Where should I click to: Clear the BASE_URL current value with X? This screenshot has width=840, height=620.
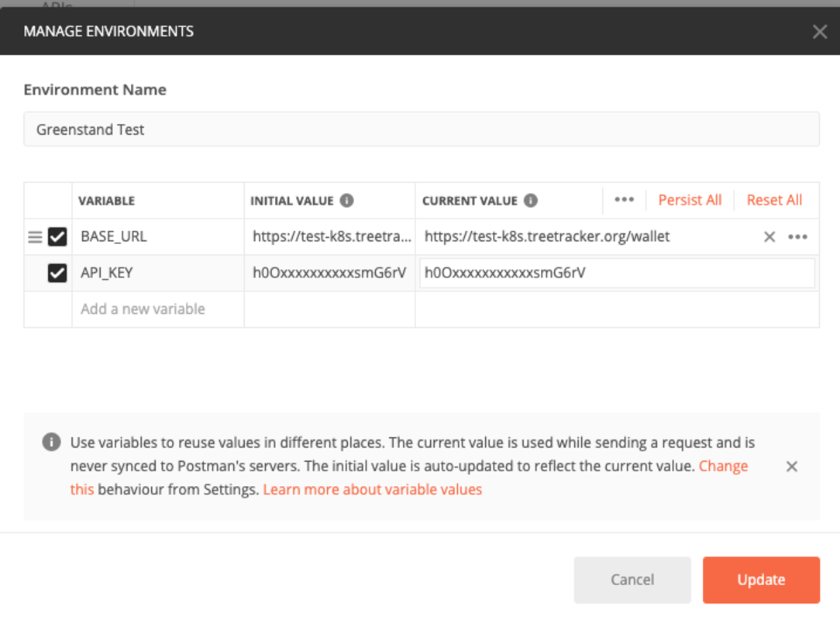pos(769,237)
